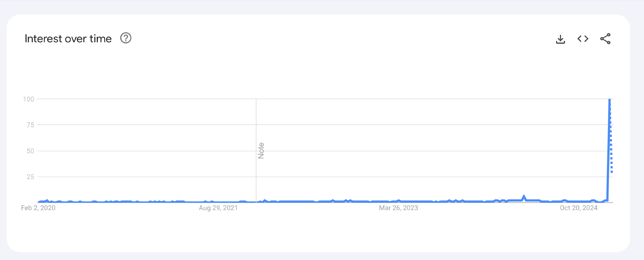Click the peak of the blue spike
This screenshot has height=260, width=644.
(x=610, y=100)
